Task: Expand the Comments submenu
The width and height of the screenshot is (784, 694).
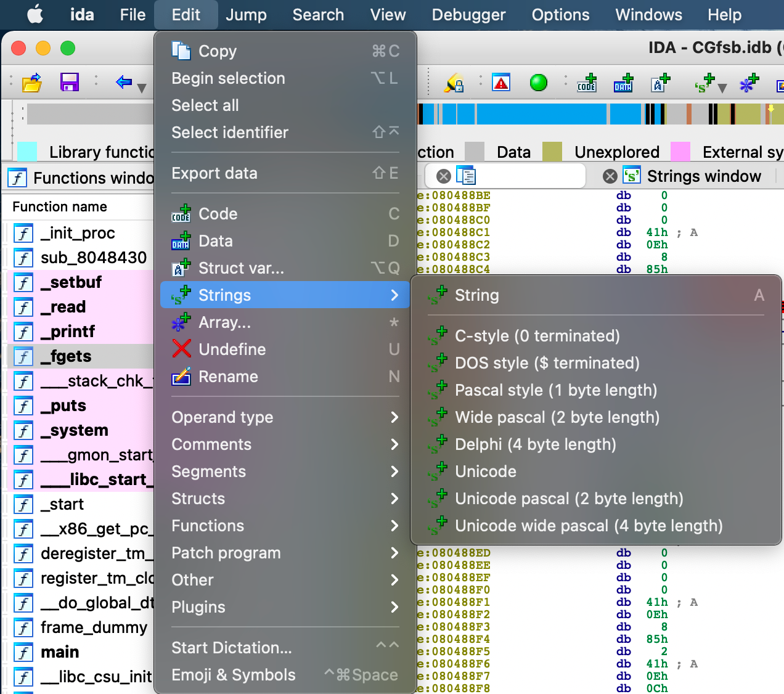Action: (285, 444)
